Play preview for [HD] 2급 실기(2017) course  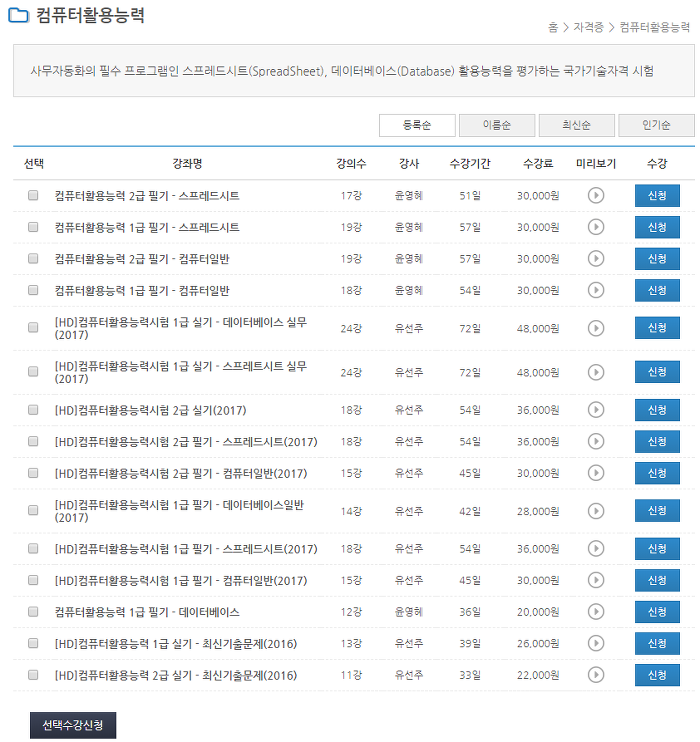click(595, 410)
